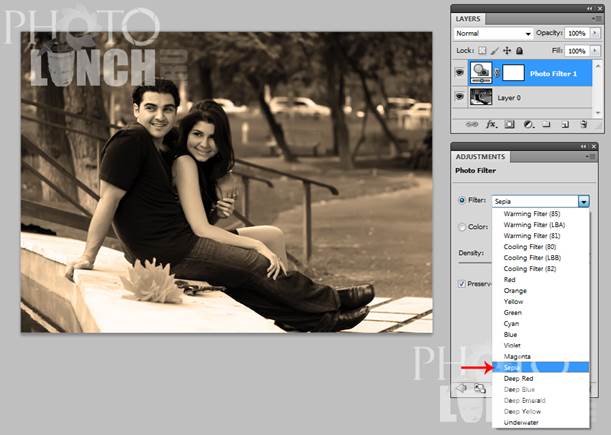Select the Layer 0 layer name

click(x=509, y=98)
